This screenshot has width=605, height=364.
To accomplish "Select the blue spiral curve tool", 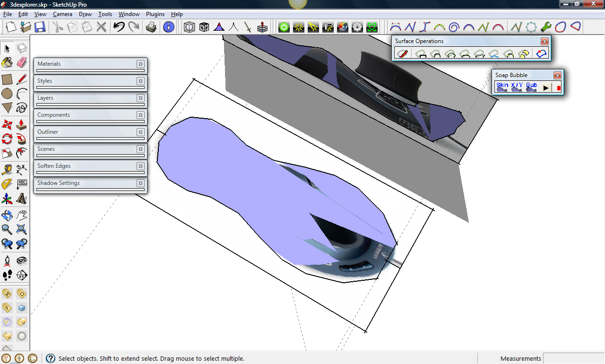I will click(454, 27).
